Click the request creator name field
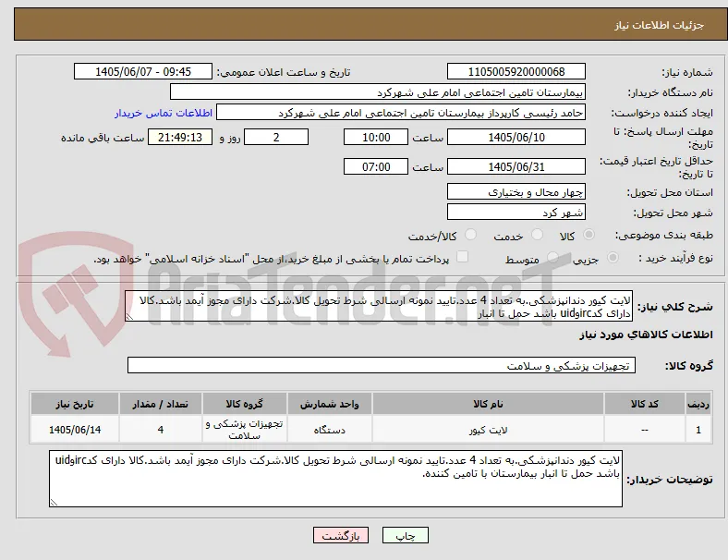 pos(401,113)
